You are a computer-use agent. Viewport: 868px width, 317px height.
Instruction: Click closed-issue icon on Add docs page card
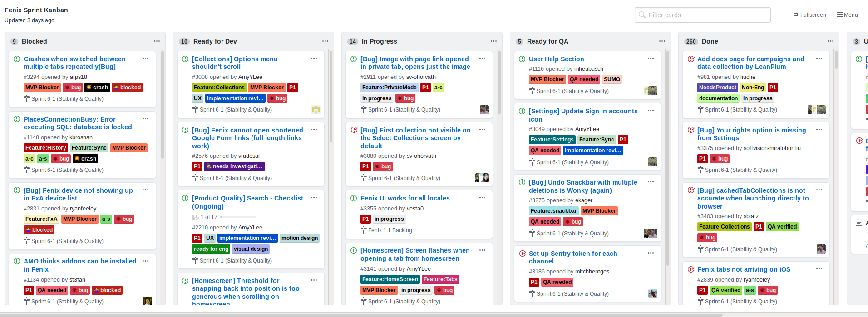[690, 59]
